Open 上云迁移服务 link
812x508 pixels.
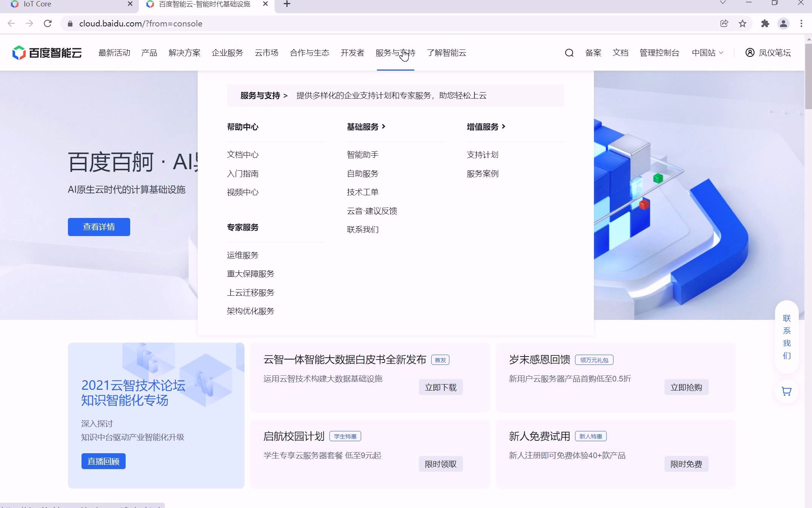pos(251,293)
